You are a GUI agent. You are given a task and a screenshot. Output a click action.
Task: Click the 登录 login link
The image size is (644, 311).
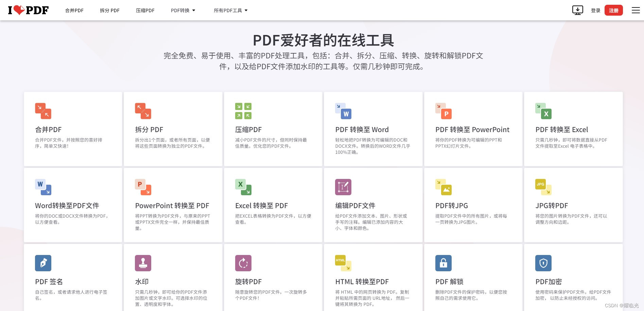(596, 11)
